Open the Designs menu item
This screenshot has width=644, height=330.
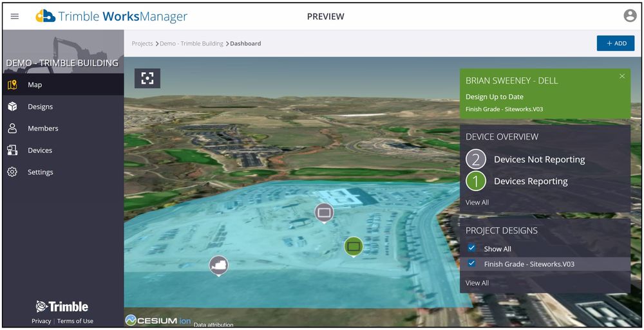tap(63, 106)
